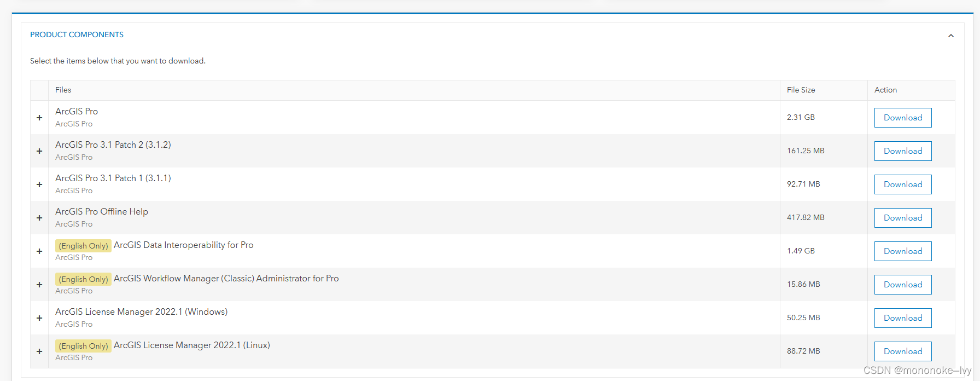Click the Files column header

tap(63, 90)
